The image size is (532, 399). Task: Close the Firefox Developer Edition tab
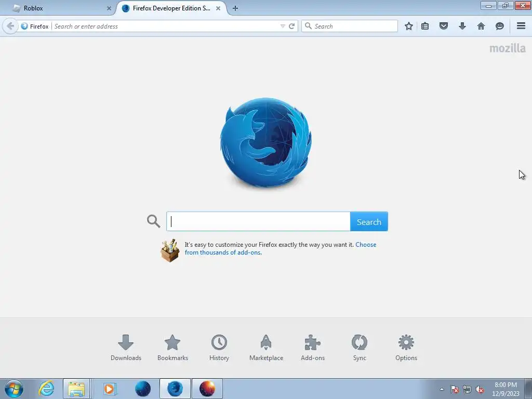point(218,8)
